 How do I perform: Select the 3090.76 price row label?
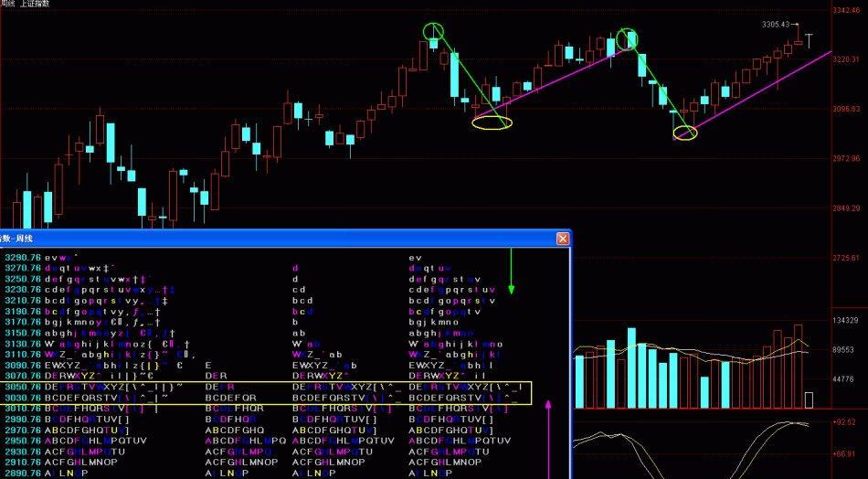click(23, 366)
